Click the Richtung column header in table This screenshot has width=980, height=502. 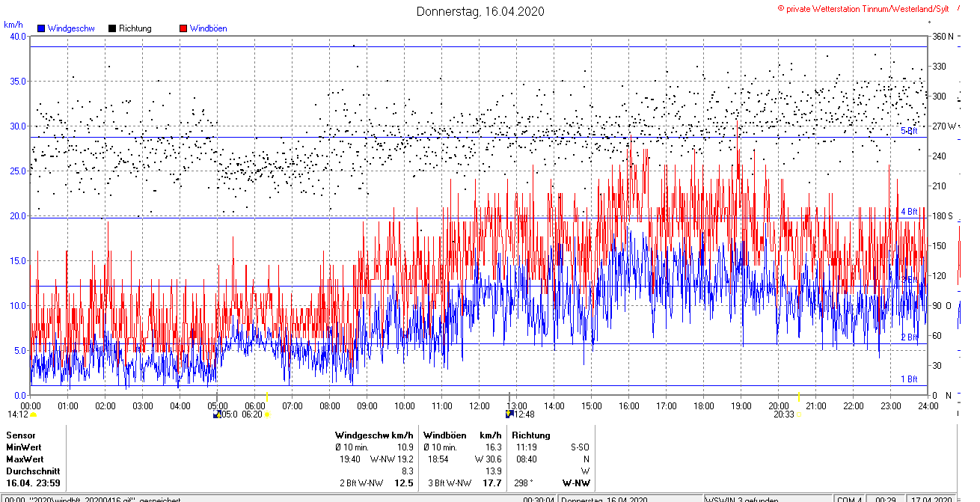pos(531,435)
